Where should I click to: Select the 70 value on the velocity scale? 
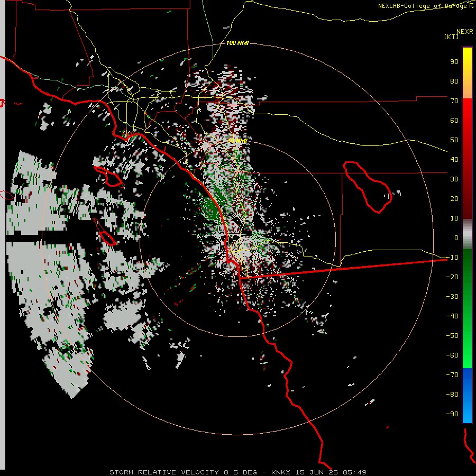pyautogui.click(x=454, y=101)
